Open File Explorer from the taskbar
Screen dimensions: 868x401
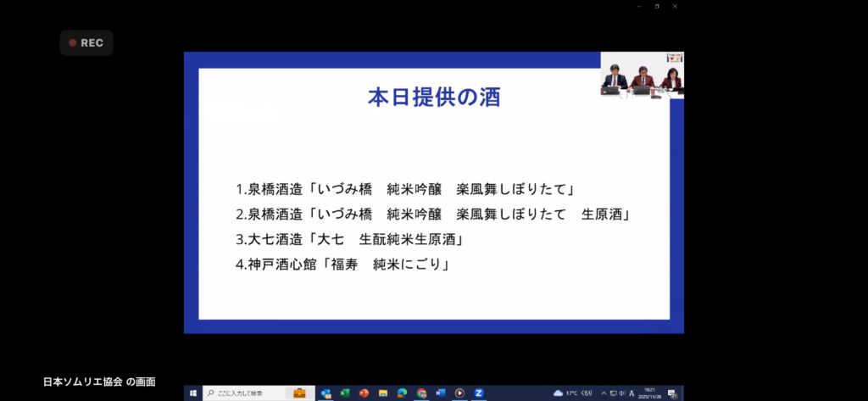[x=383, y=393]
